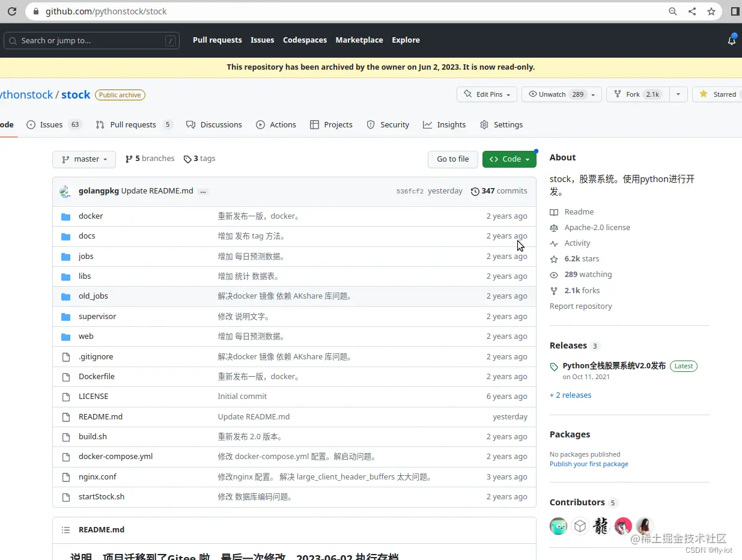Click the README table of contents icon
Viewport: 742px width, 560px height.
click(66, 530)
